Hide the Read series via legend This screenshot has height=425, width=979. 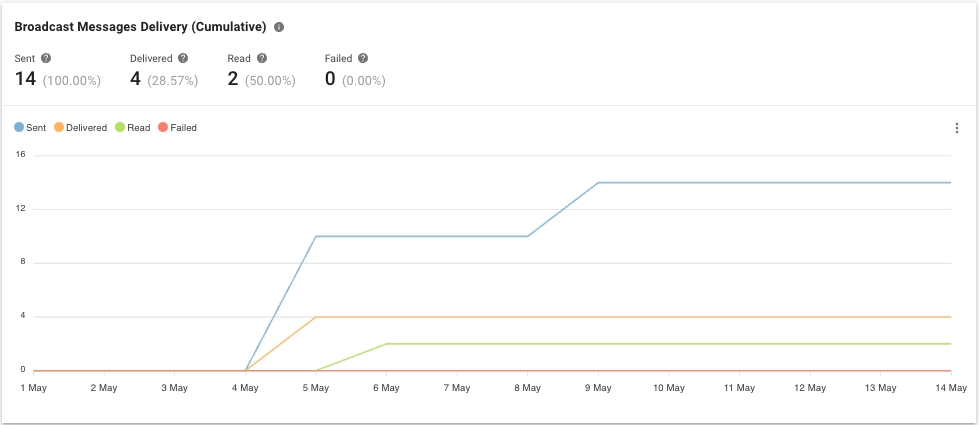click(x=138, y=128)
